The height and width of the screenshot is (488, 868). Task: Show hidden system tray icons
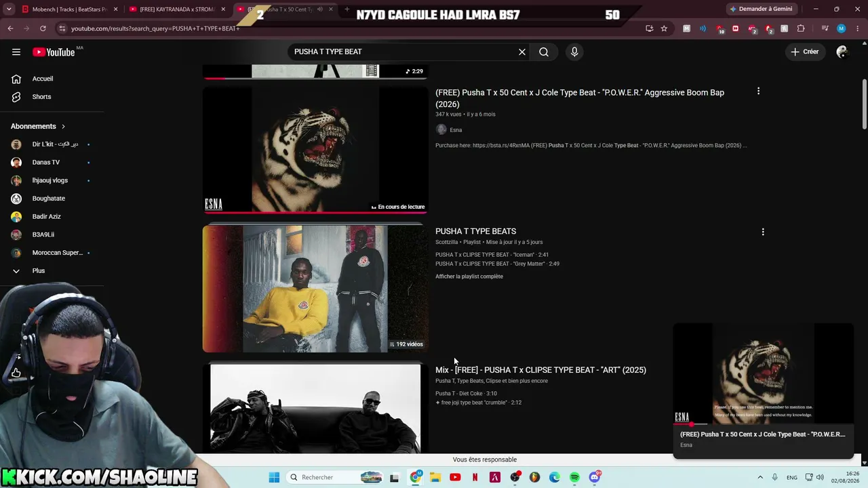point(759,477)
